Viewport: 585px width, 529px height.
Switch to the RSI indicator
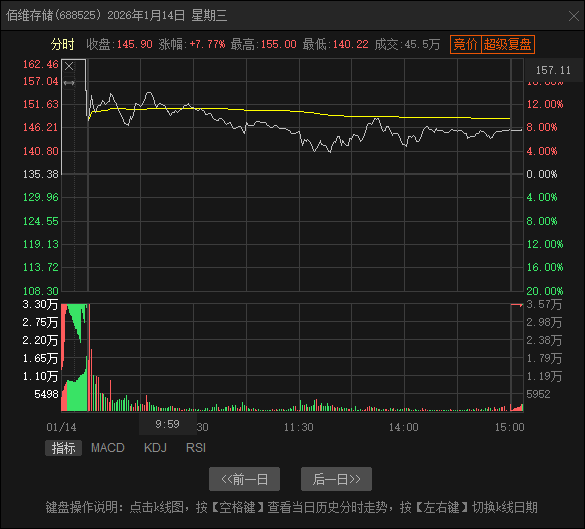pos(196,448)
